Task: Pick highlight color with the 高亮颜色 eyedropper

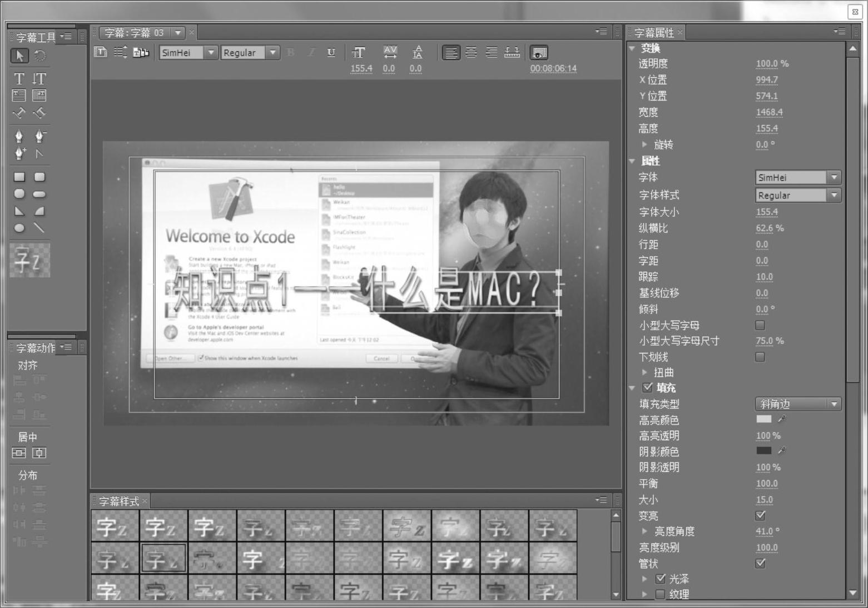Action: coord(782,419)
